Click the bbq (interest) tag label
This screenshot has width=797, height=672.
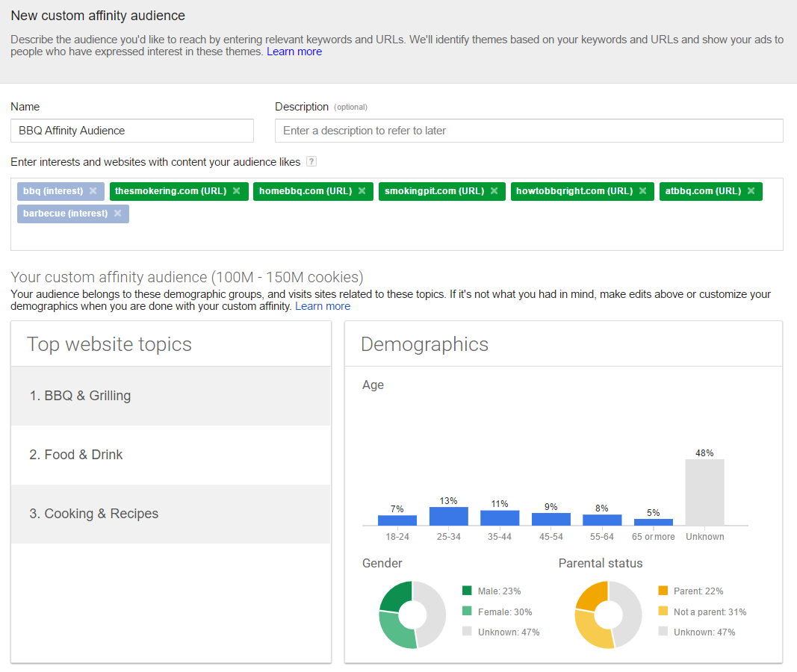click(53, 191)
